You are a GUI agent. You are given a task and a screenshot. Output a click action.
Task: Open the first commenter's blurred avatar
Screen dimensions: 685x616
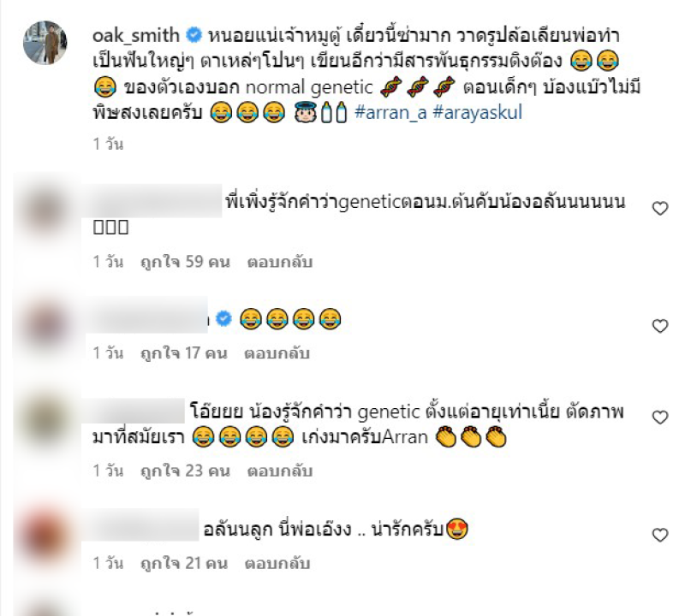coord(45,210)
